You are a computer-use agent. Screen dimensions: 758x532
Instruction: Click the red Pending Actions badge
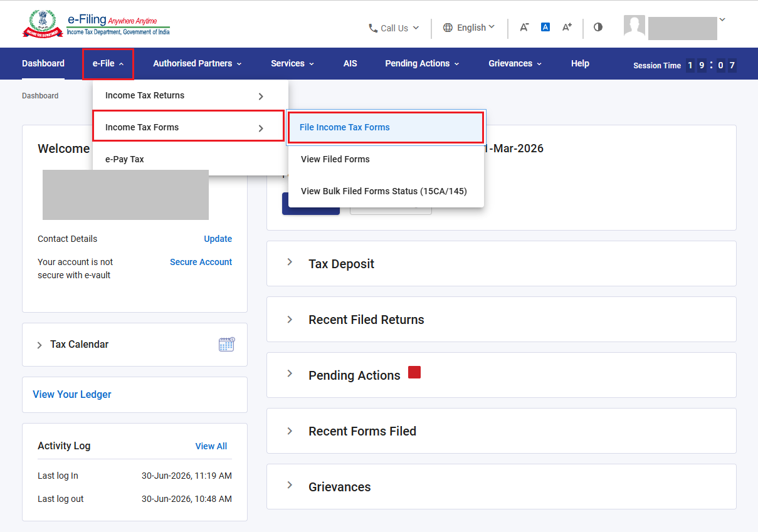point(414,372)
